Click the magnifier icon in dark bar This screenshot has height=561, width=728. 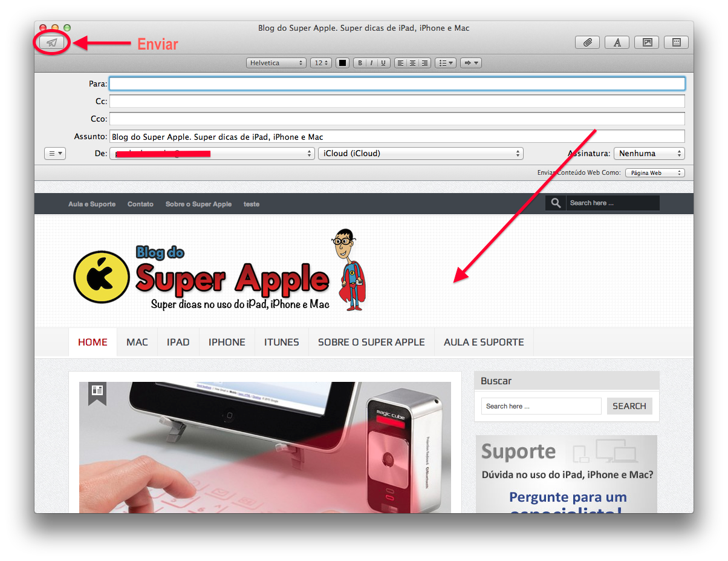(x=556, y=203)
